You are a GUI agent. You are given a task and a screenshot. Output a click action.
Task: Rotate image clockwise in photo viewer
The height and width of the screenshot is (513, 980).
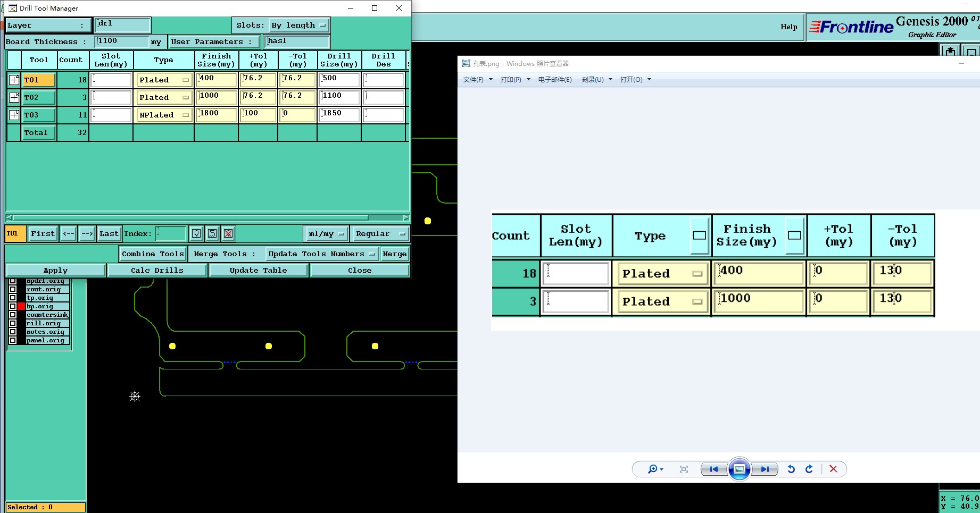click(x=809, y=469)
